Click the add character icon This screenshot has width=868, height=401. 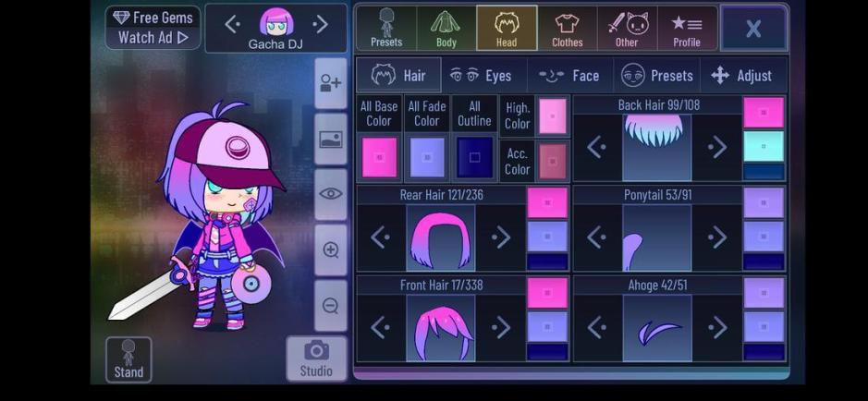(331, 83)
